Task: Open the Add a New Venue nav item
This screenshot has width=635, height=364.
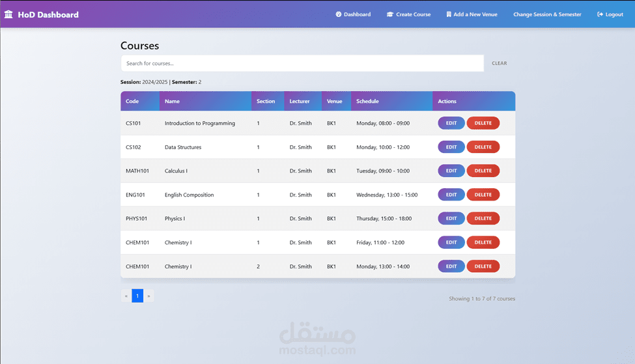Action: click(472, 14)
